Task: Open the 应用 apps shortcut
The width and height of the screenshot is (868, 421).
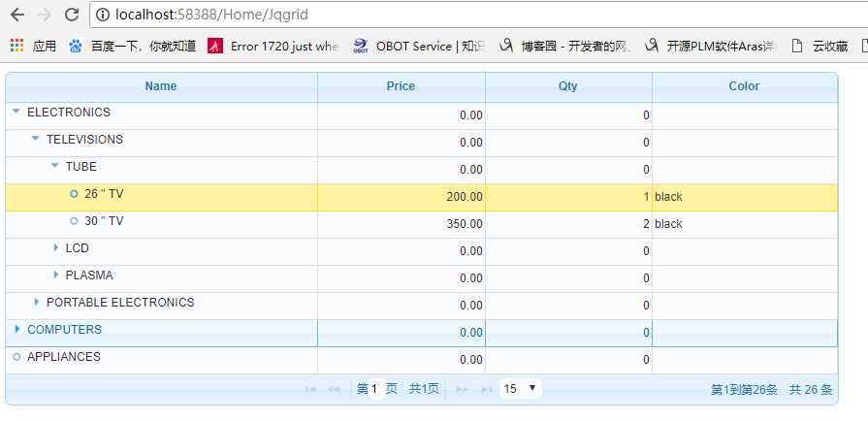Action: (x=33, y=47)
